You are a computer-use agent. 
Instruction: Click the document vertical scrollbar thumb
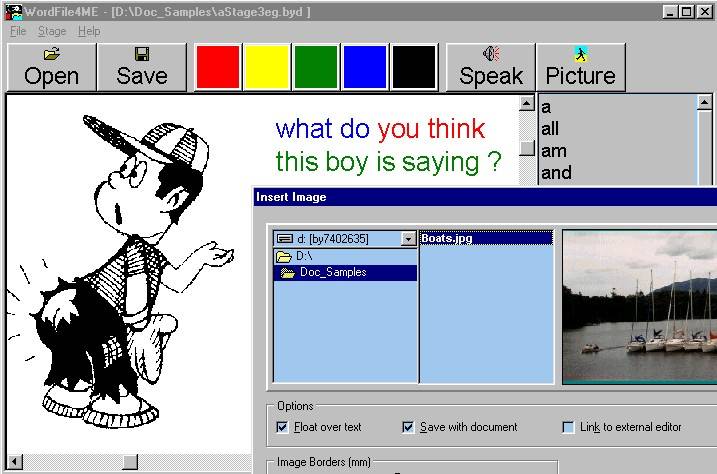click(527, 148)
